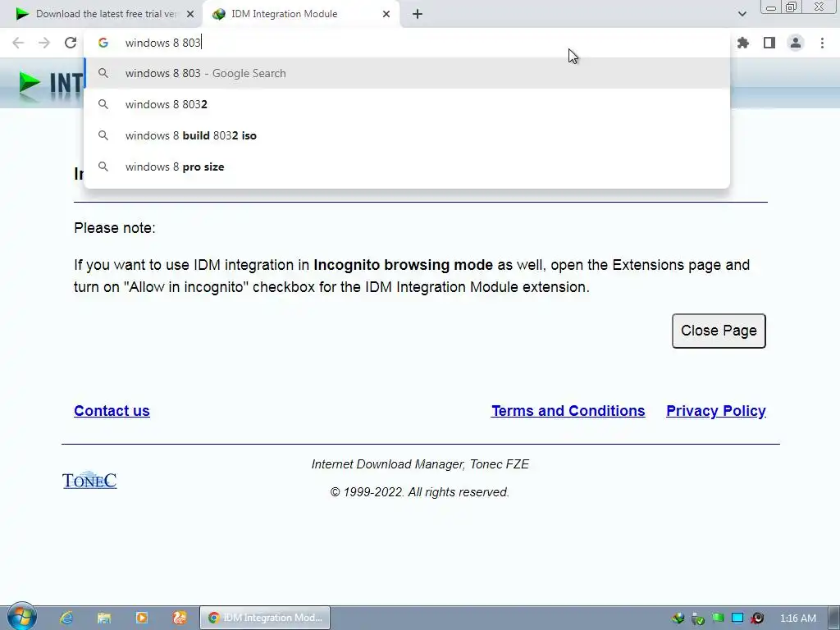This screenshot has height=630, width=840.
Task: Expand the tab search chevron
Action: click(742, 14)
